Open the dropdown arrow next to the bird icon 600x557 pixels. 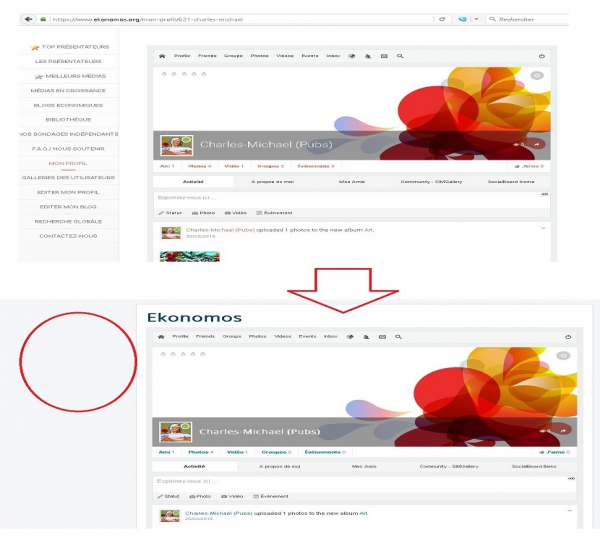click(476, 19)
